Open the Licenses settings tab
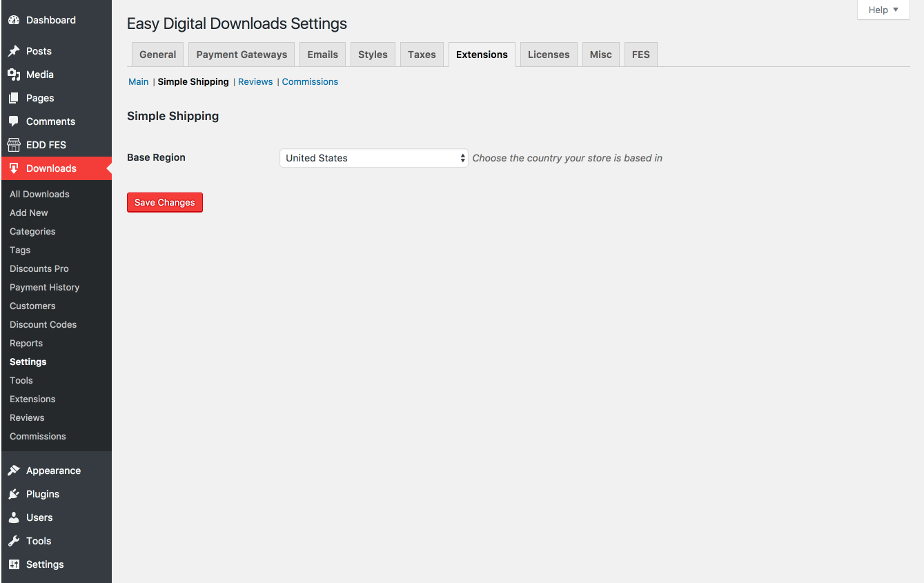The height and width of the screenshot is (583, 924). pyautogui.click(x=549, y=55)
